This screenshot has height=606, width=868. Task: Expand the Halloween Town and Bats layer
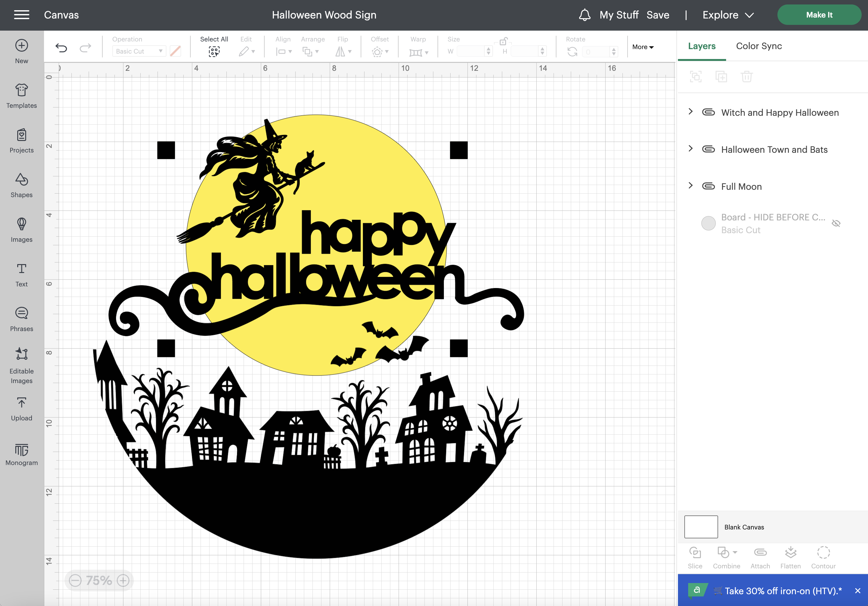tap(690, 149)
